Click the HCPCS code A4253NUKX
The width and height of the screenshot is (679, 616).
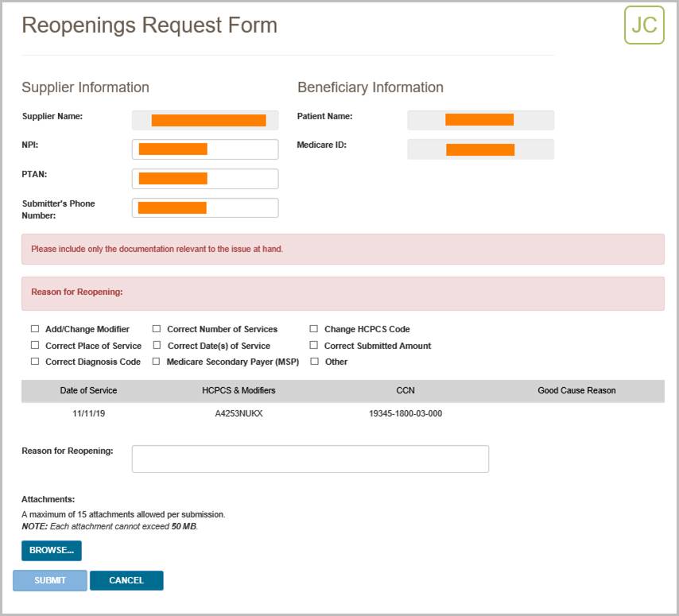239,413
